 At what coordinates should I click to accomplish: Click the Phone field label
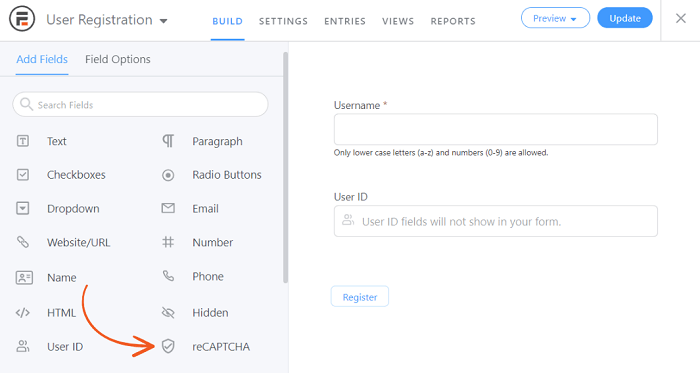tap(208, 277)
